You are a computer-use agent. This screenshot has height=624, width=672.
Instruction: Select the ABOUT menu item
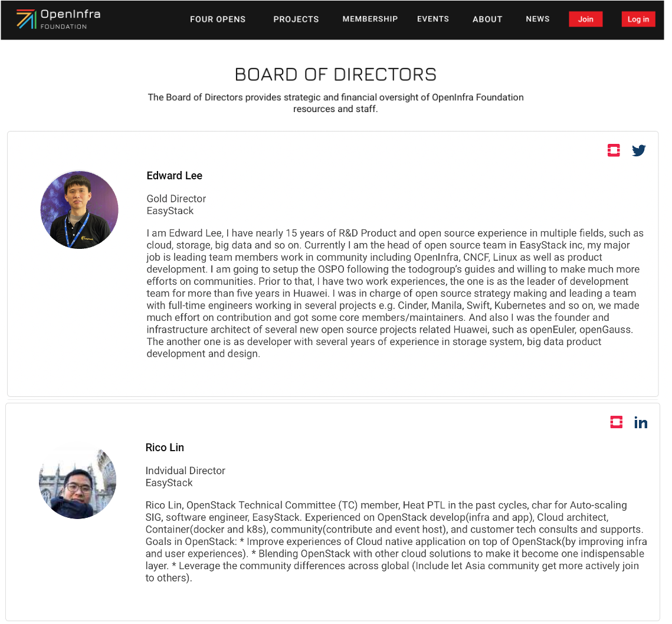point(487,19)
